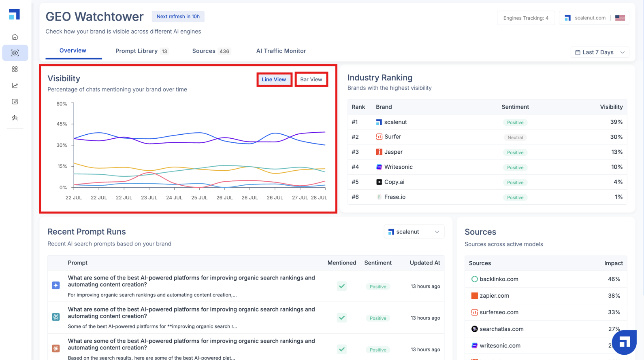The image size is (644, 360).
Task: Click the Frase.io brand name in ranking table
Action: 395,197
